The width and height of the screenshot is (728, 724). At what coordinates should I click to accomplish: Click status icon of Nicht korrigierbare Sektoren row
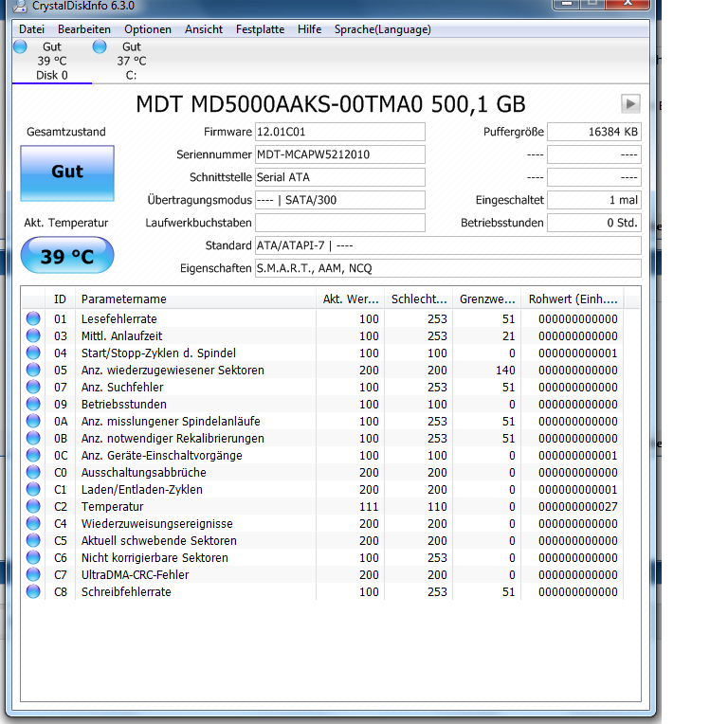(x=33, y=557)
